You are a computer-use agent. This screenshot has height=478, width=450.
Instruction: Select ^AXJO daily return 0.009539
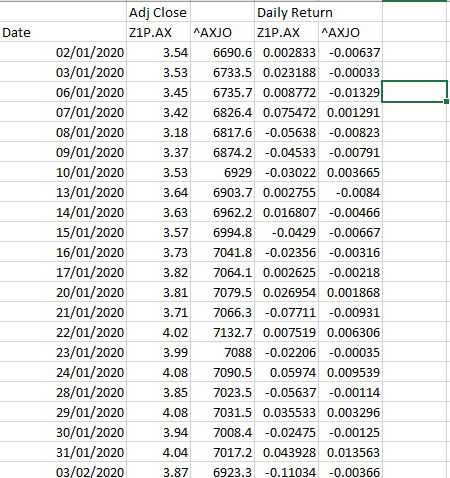[x=350, y=372]
